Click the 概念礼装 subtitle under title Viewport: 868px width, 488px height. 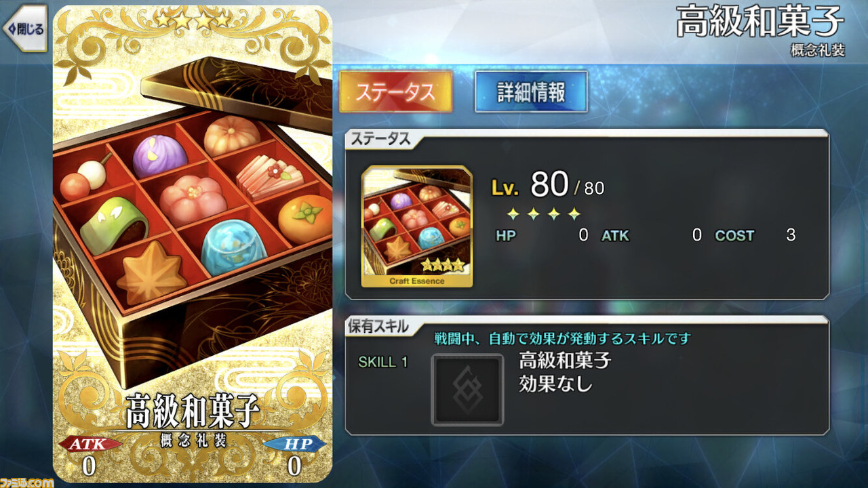[818, 50]
